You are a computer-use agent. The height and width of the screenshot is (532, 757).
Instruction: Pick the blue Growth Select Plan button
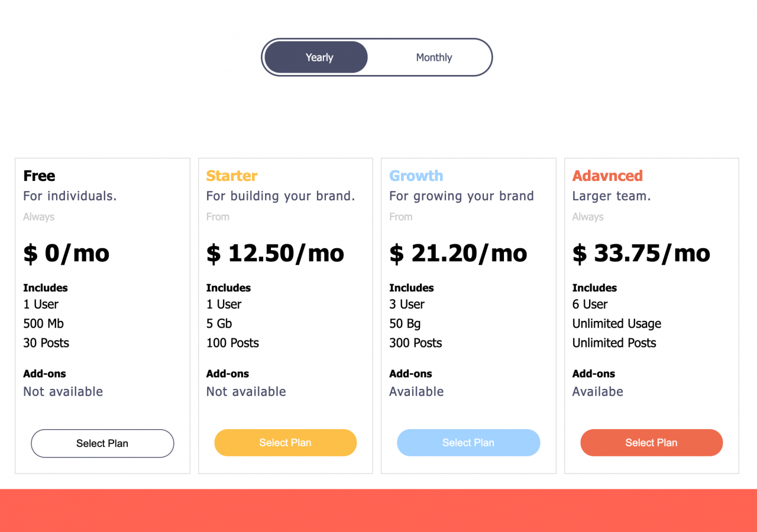click(x=468, y=443)
